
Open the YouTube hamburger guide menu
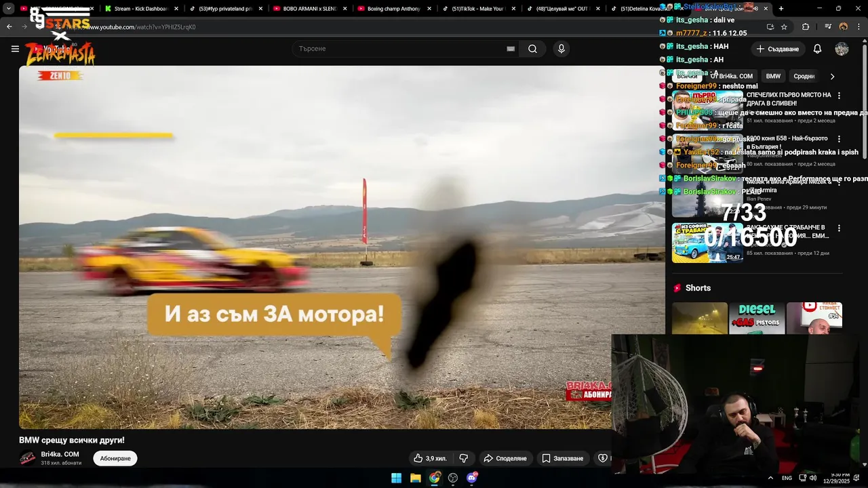15,49
